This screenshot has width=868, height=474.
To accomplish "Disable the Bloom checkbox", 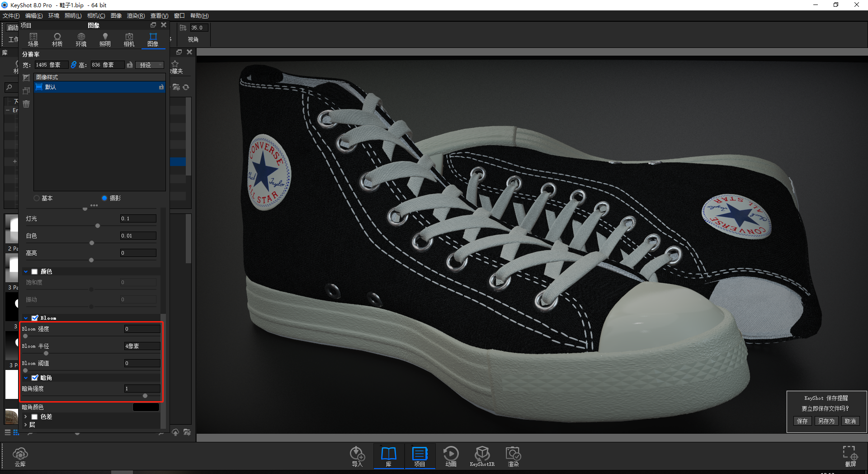I will pos(35,318).
